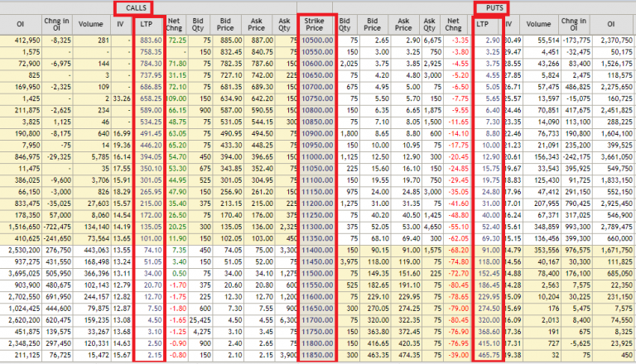Click call Chng in OI value 691,950
Image resolution: width=636 pixels, height=364 pixels.
59,298
